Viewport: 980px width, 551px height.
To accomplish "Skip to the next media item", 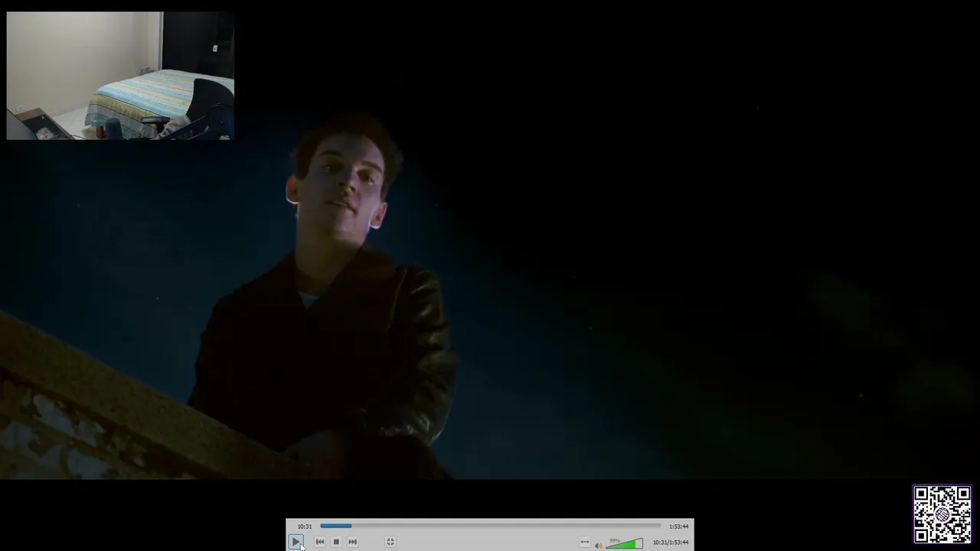I will (352, 542).
